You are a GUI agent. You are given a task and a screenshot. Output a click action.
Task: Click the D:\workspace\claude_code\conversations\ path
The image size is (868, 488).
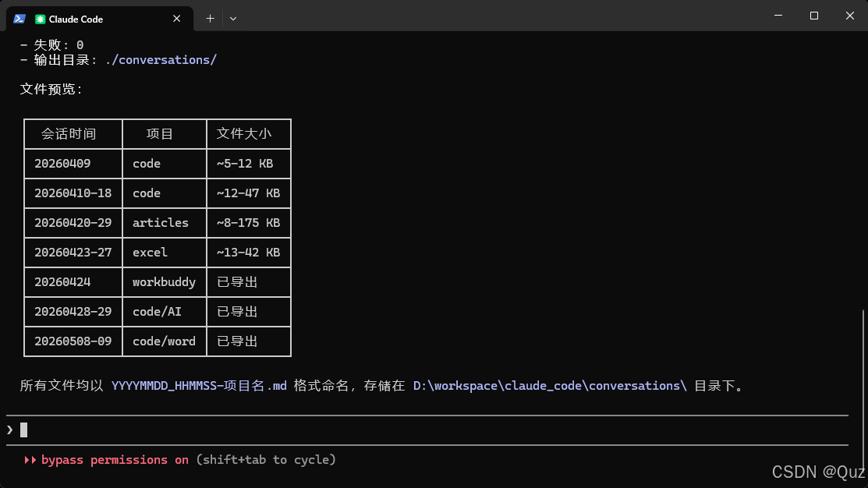[550, 386]
